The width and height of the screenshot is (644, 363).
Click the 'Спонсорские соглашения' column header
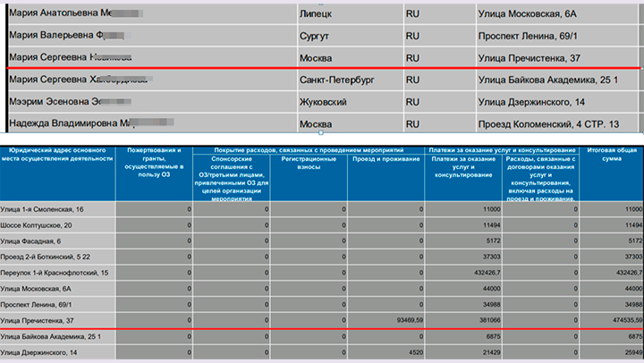tap(232, 178)
